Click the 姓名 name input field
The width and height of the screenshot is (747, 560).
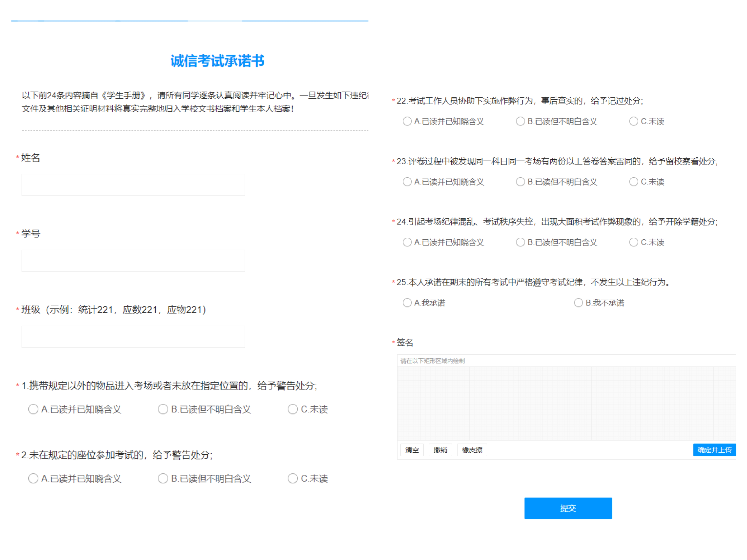[x=133, y=185]
